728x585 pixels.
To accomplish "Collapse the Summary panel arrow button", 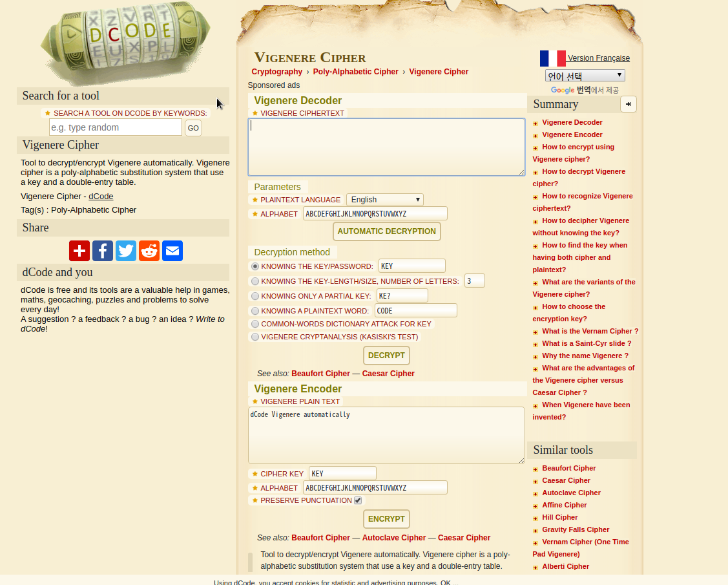I will [x=628, y=104].
